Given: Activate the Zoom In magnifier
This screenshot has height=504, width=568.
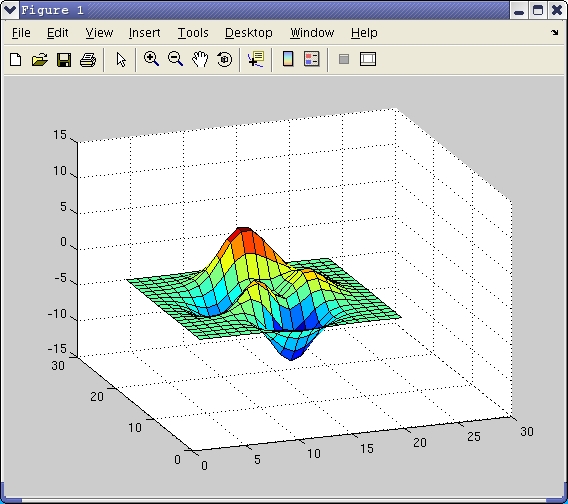Looking at the screenshot, I should click(x=151, y=59).
